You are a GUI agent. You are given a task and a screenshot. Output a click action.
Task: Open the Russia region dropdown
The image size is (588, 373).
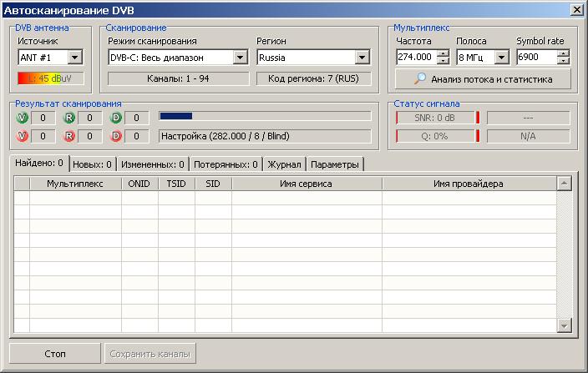click(x=362, y=58)
